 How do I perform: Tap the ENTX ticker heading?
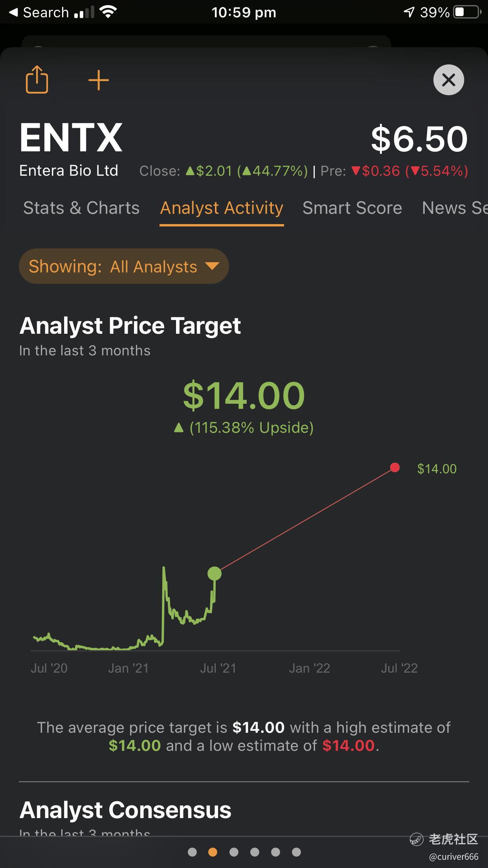coord(71,138)
